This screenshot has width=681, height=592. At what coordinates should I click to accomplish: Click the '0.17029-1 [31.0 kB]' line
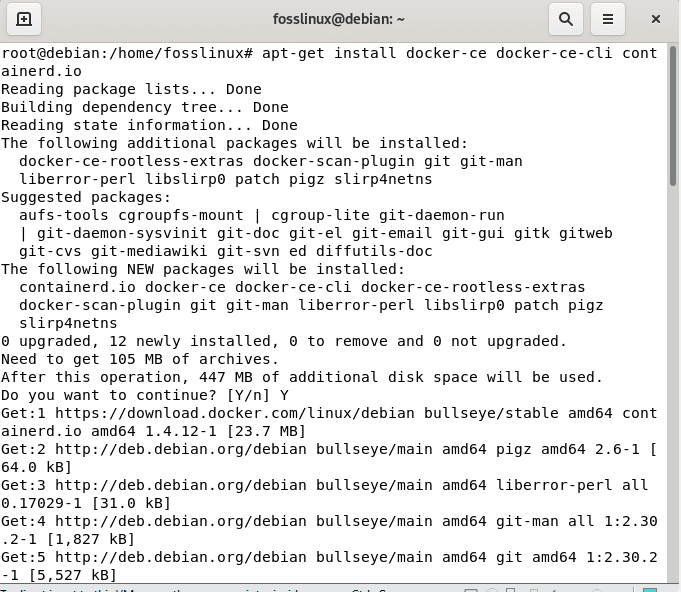[x=86, y=503]
